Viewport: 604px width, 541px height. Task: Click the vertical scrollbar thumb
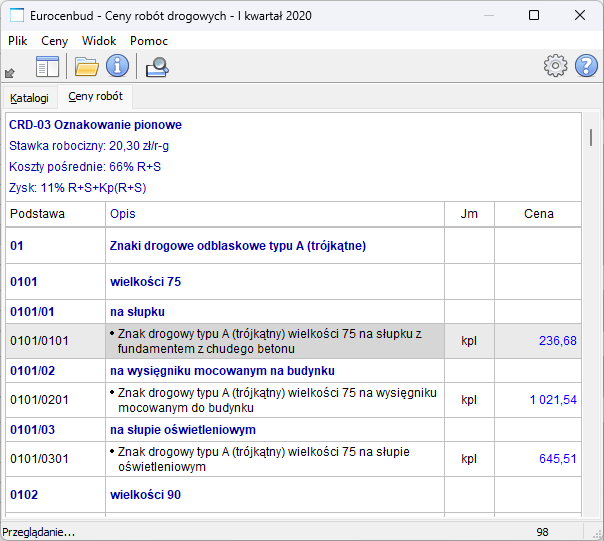pos(591,138)
